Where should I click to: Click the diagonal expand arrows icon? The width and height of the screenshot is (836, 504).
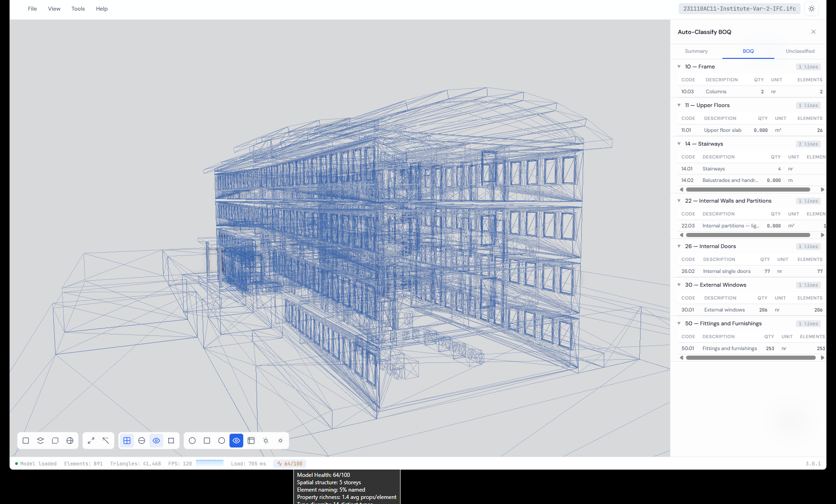click(x=91, y=441)
